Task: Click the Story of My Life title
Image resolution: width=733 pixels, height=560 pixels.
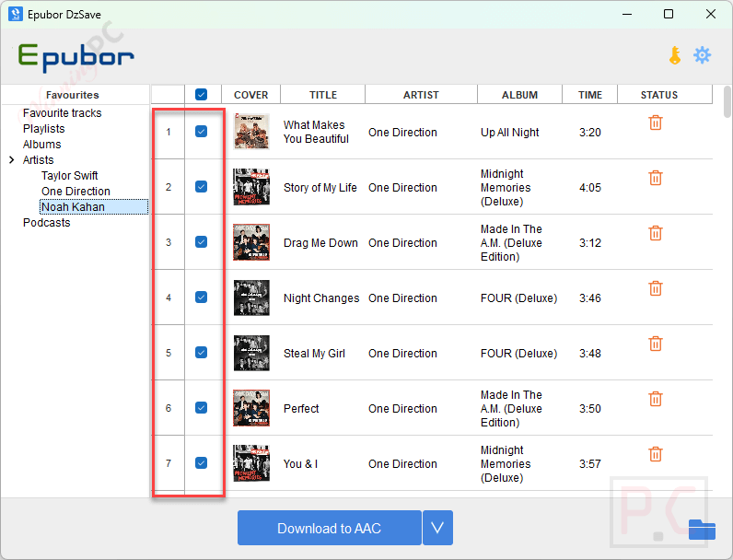Action: (x=320, y=188)
